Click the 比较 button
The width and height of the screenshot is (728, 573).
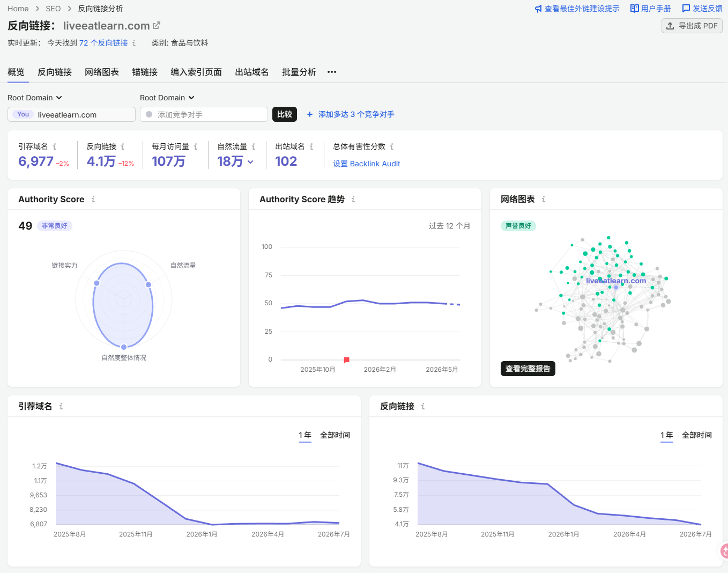pos(285,114)
